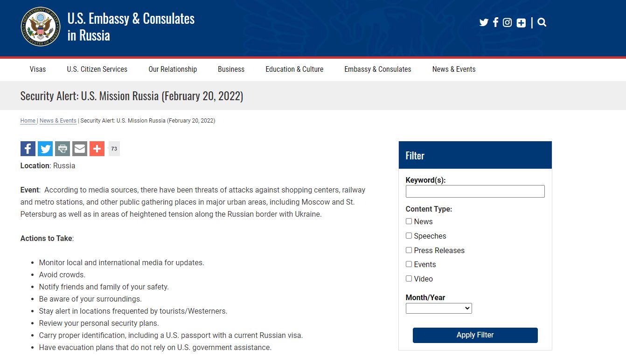Image resolution: width=626 pixels, height=364 pixels.
Task: Open the Our Relationship menu
Action: coord(173,69)
